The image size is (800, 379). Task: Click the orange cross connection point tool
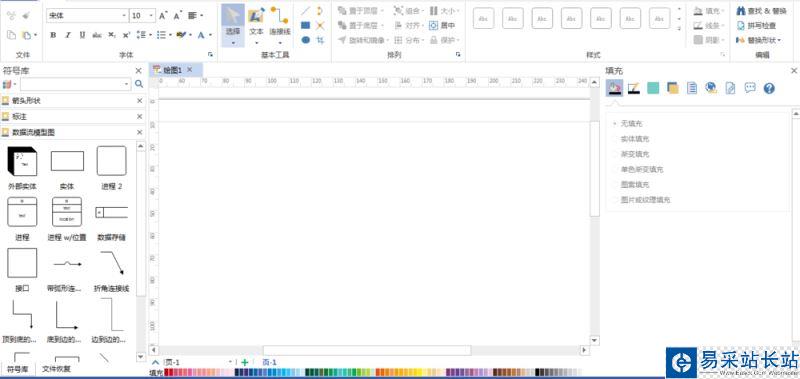point(320,25)
